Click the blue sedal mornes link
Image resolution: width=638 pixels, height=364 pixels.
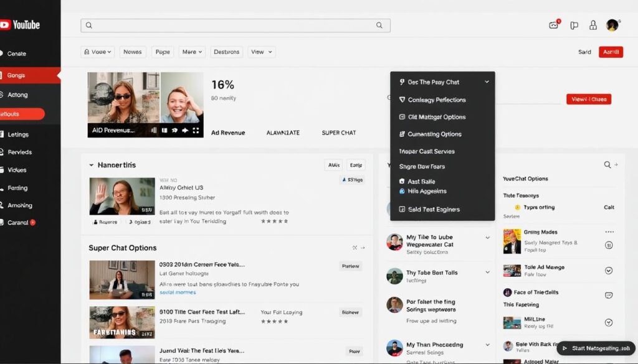[x=178, y=292]
